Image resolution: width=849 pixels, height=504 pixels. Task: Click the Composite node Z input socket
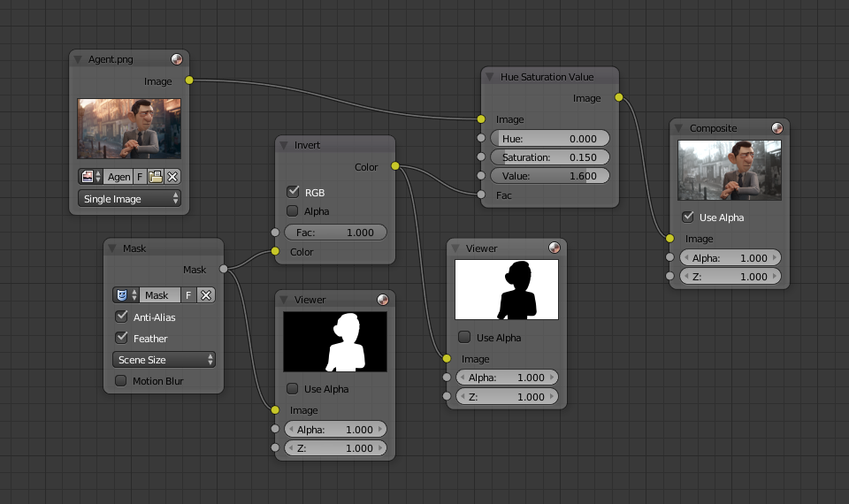(669, 276)
